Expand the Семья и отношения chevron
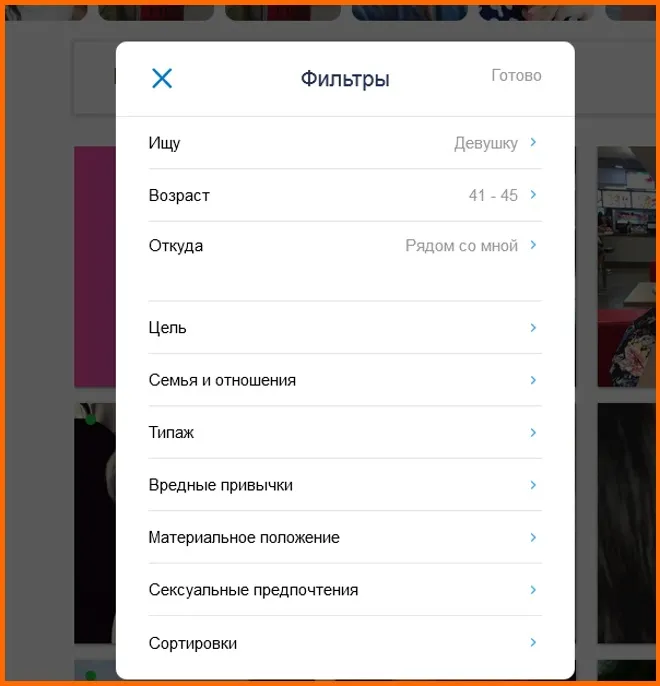Image resolution: width=660 pixels, height=686 pixels. pyautogui.click(x=533, y=380)
